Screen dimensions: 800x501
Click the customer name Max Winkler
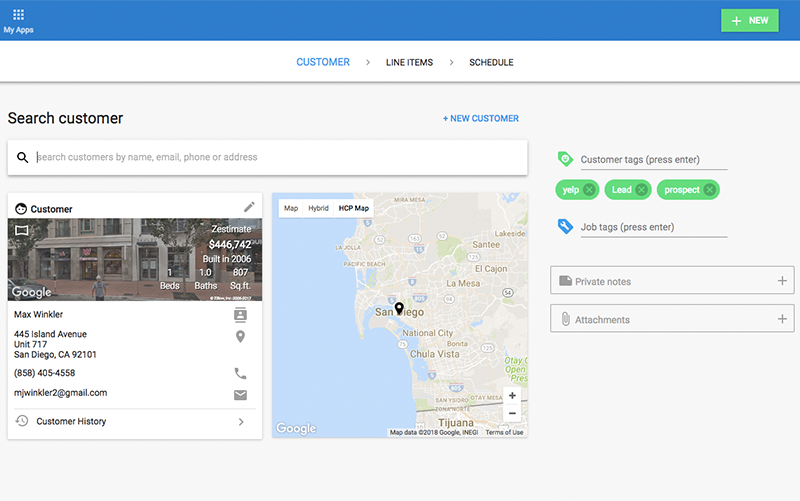(x=38, y=315)
